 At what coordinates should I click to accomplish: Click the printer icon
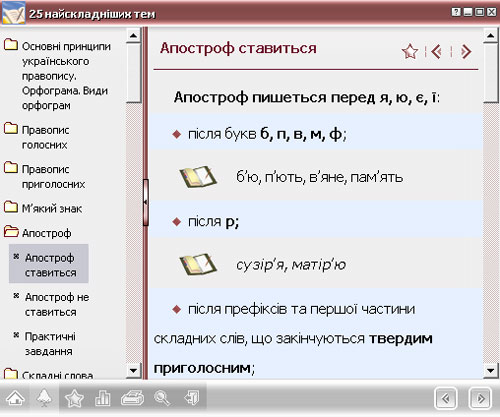(x=132, y=398)
